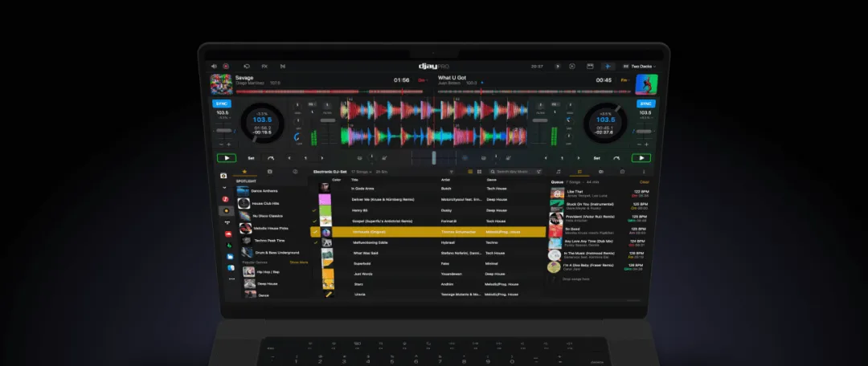Click right deck What U Got artwork
The height and width of the screenshot is (366, 868).
pos(646,84)
